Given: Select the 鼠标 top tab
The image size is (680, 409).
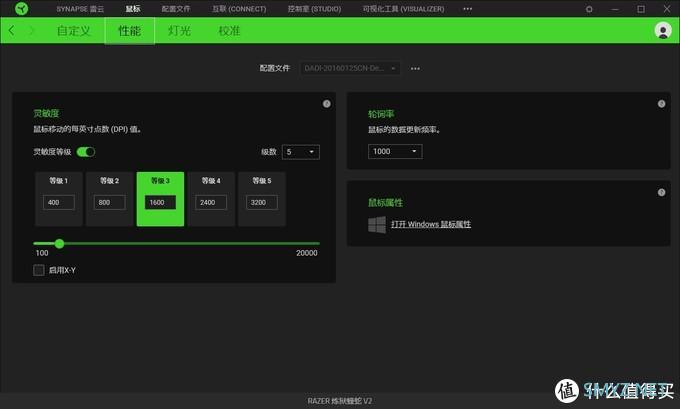Looking at the screenshot, I should pos(133,9).
